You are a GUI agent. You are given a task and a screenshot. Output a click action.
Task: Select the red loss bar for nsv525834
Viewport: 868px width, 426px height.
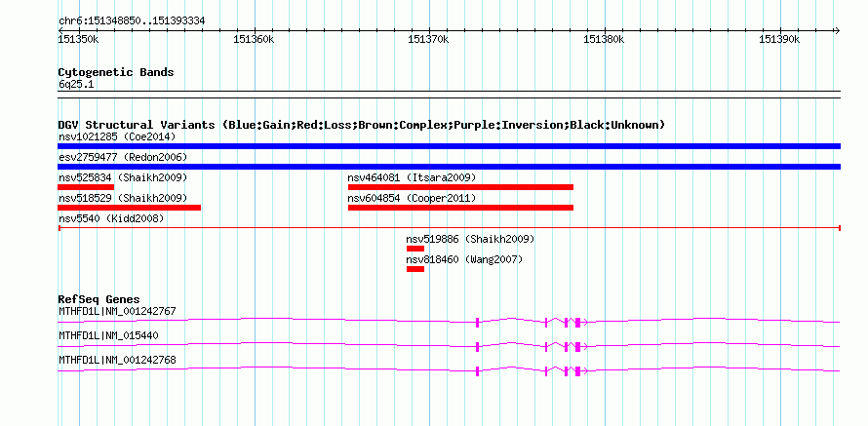[x=86, y=187]
